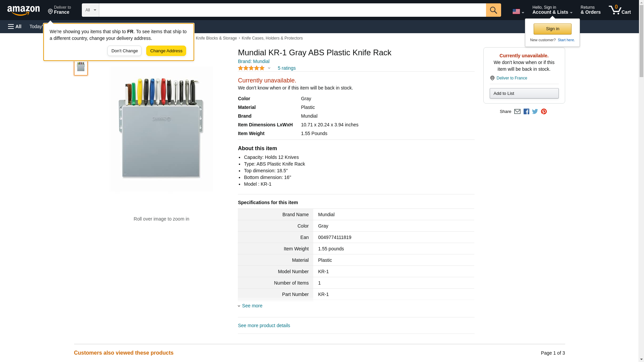This screenshot has height=362, width=644.
Task: Select the knife rack thumbnail image
Action: point(81,67)
